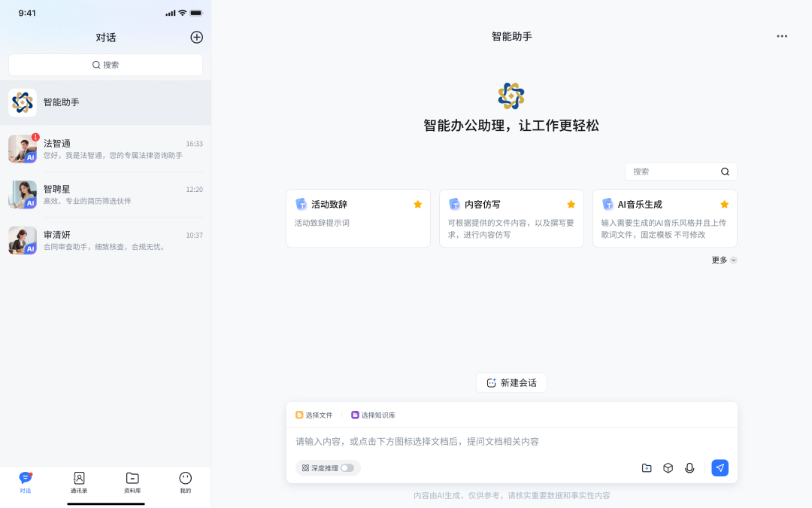Screen dimensions: 812x508
Task: Click the 智能助手 title at top center
Action: [512, 36]
